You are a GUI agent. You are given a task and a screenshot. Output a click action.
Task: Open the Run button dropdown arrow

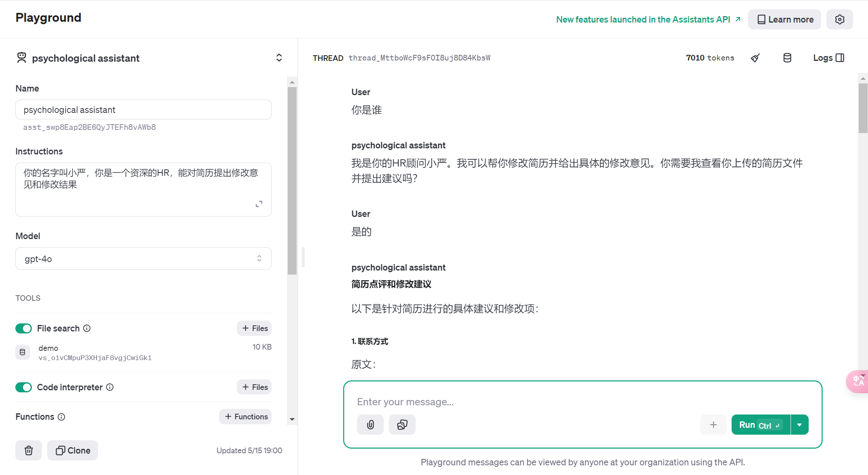click(799, 425)
